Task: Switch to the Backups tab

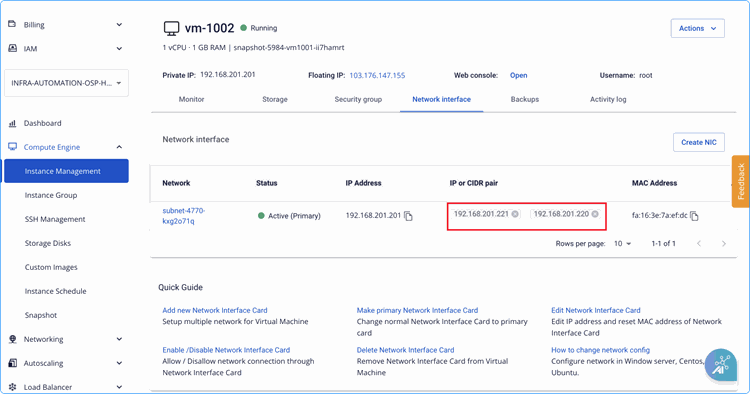Action: 525,99
